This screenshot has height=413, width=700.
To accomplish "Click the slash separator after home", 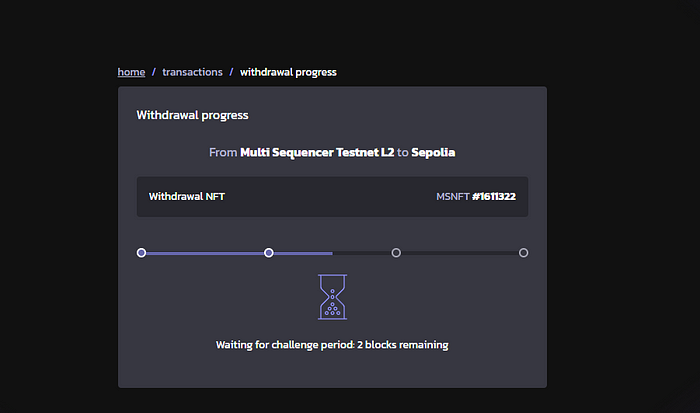I will 154,72.
